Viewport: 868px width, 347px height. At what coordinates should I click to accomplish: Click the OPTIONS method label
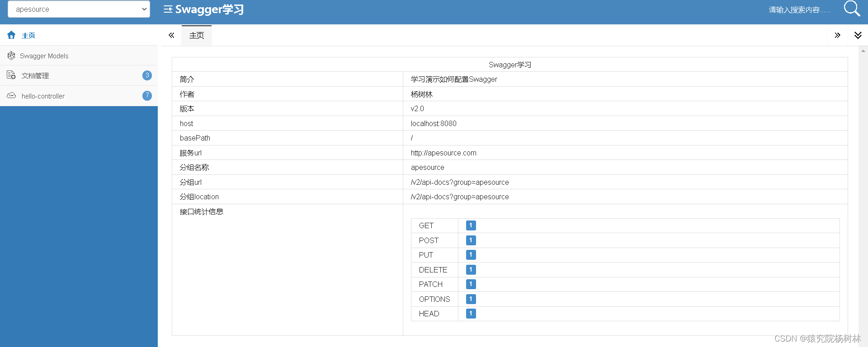pos(434,299)
